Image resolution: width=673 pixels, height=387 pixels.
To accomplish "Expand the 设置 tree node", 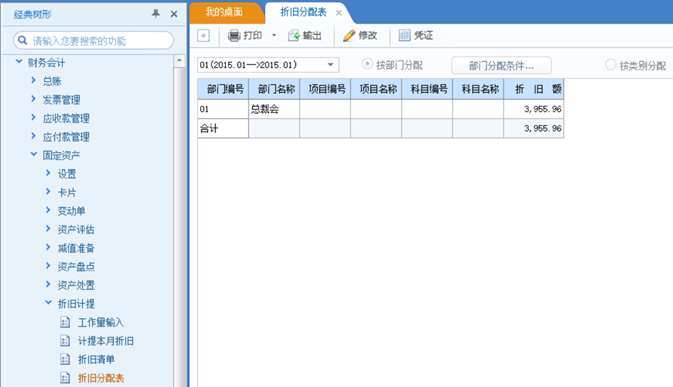I will tap(48, 173).
